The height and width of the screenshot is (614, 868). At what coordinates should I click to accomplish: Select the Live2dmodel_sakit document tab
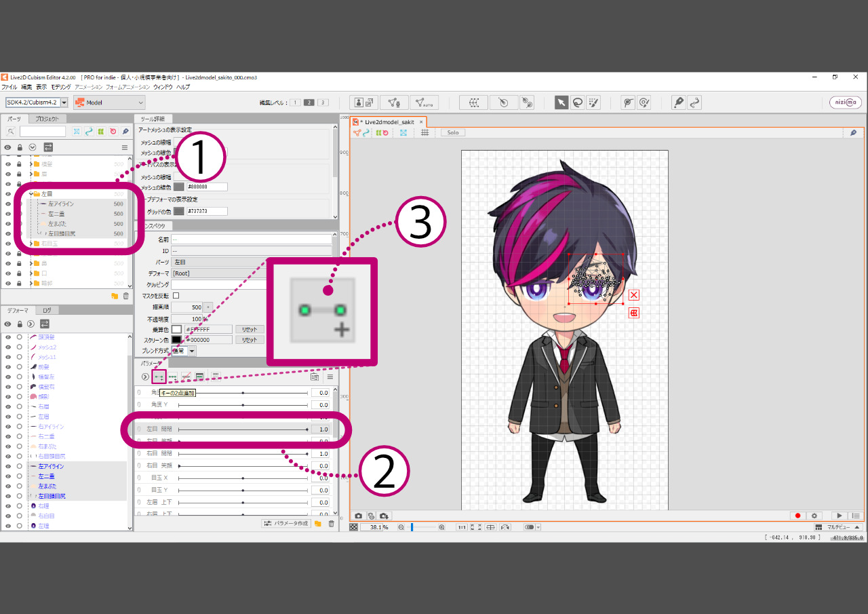[389, 122]
